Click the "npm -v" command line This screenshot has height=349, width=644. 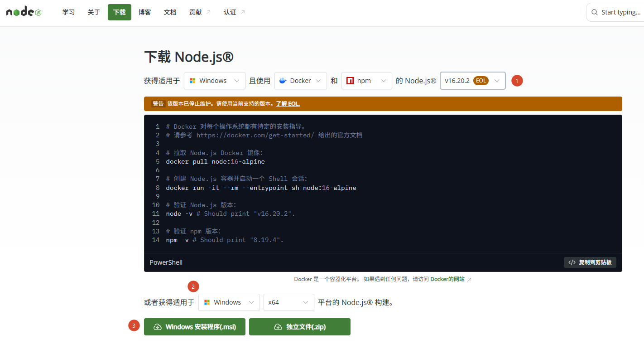click(225, 240)
